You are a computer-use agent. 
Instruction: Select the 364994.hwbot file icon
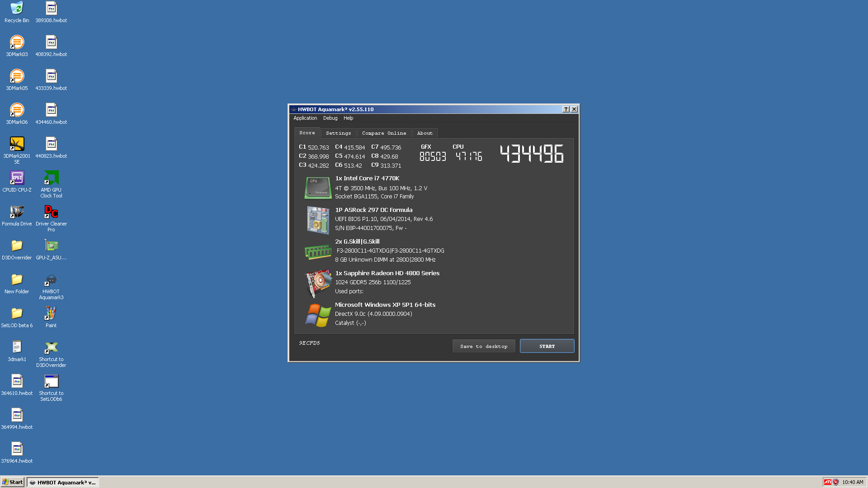coord(17,419)
